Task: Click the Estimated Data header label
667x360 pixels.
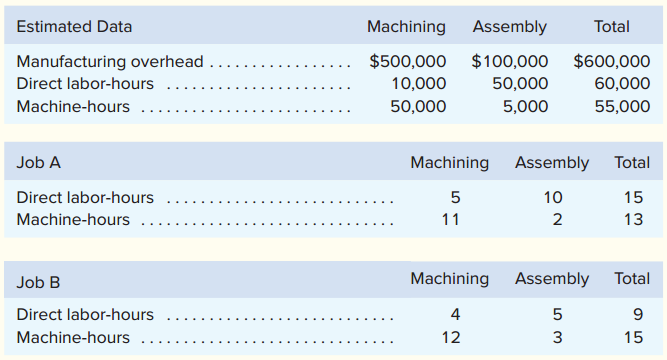Action: (x=74, y=27)
